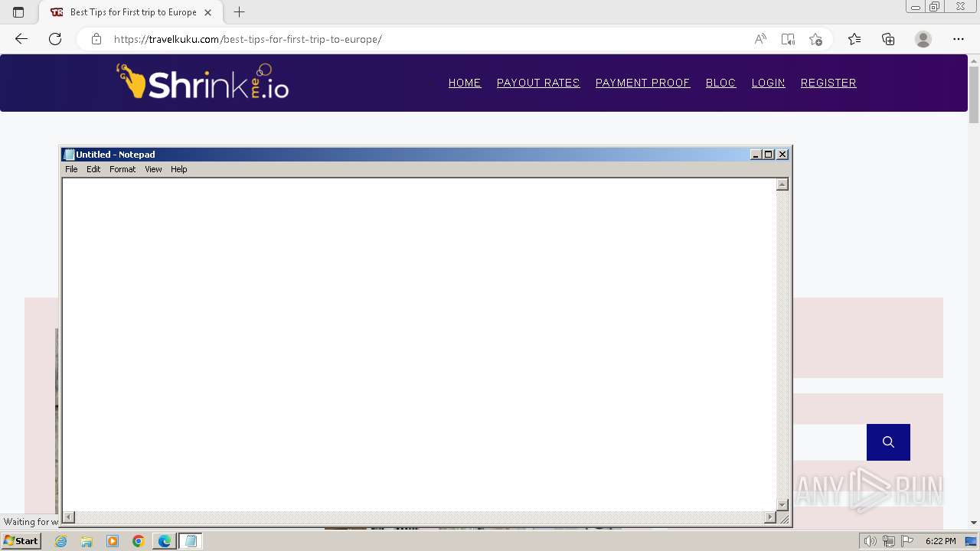Screen dimensions: 980x551
Task: Open the Notepad File menu
Action: click(71, 169)
